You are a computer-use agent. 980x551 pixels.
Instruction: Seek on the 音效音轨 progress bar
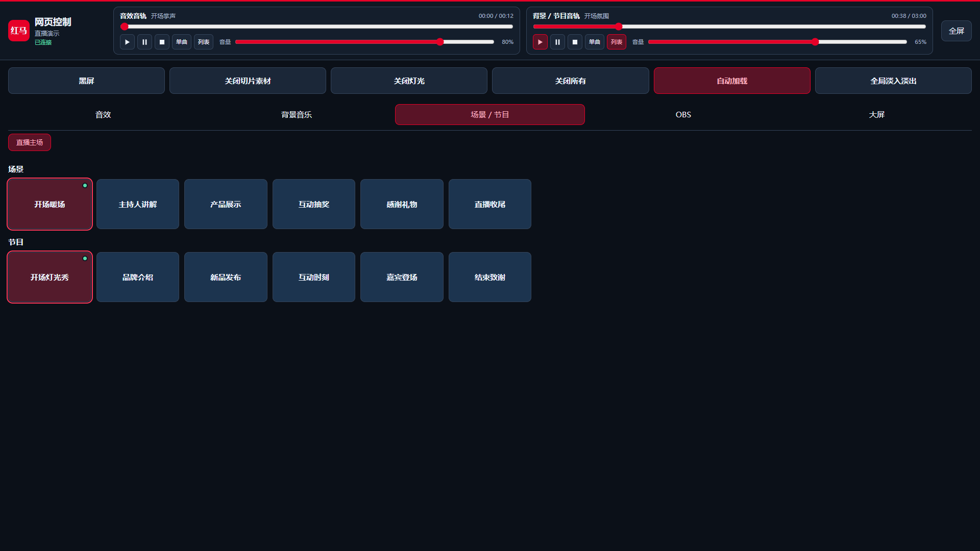316,27
